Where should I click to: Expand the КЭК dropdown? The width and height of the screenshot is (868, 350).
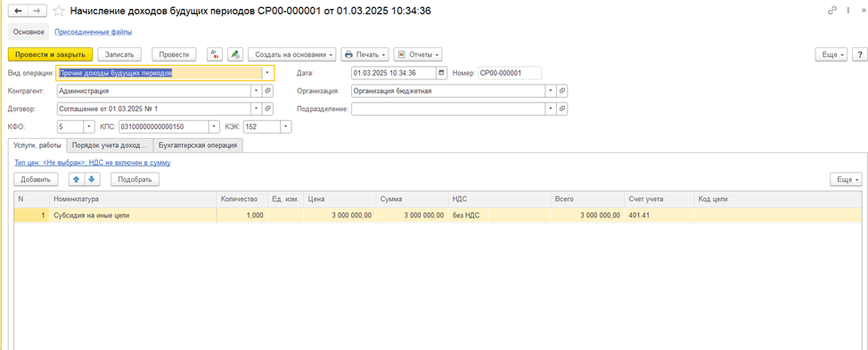point(286,127)
